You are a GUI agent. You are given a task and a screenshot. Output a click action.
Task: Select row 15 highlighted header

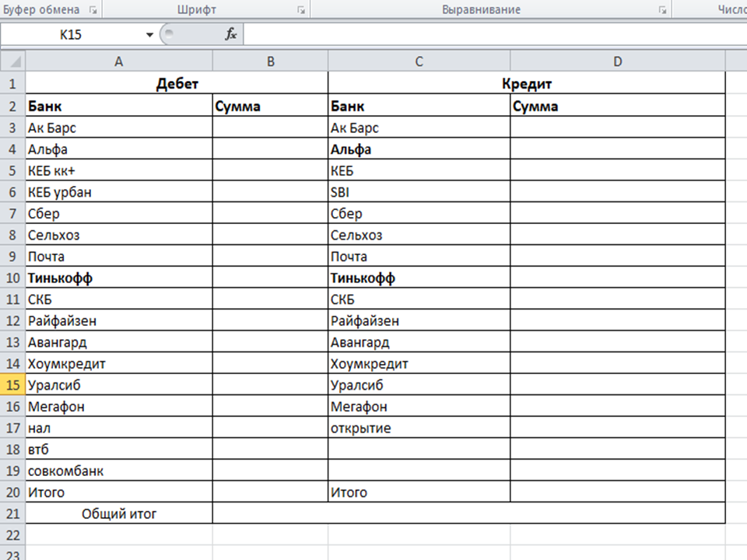[x=13, y=385]
